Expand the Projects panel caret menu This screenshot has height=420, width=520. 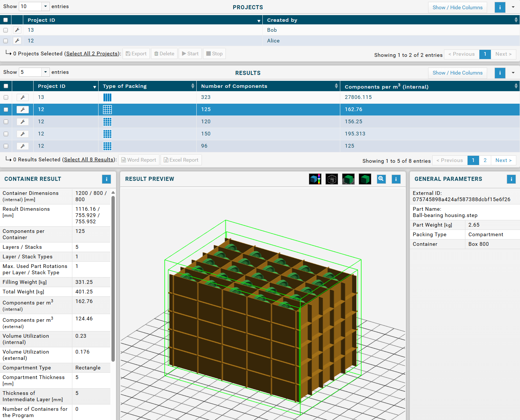coord(513,7)
